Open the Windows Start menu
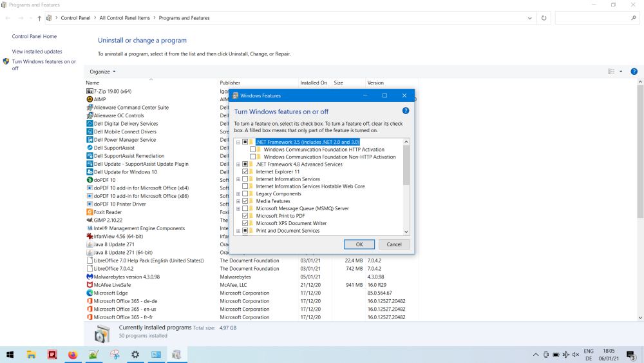644x363 pixels. click(x=10, y=355)
